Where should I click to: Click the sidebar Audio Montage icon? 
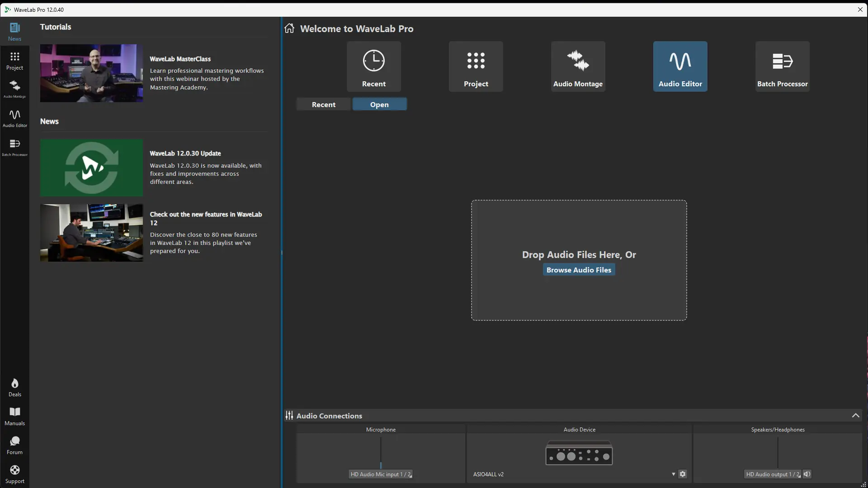point(14,89)
